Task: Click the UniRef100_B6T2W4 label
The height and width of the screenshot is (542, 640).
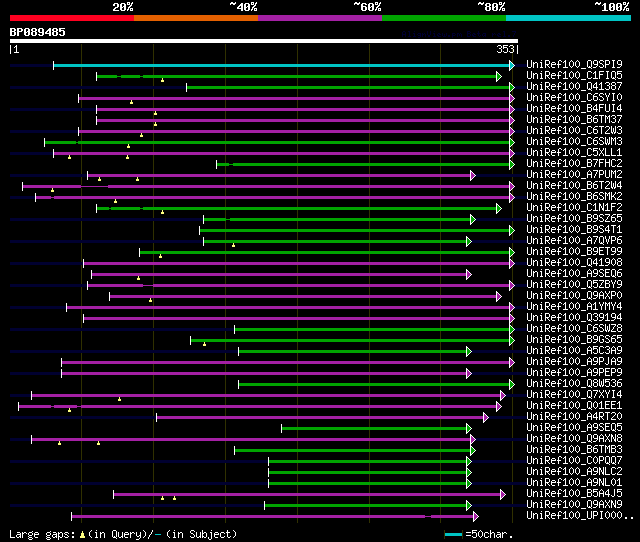Action: (x=574, y=186)
